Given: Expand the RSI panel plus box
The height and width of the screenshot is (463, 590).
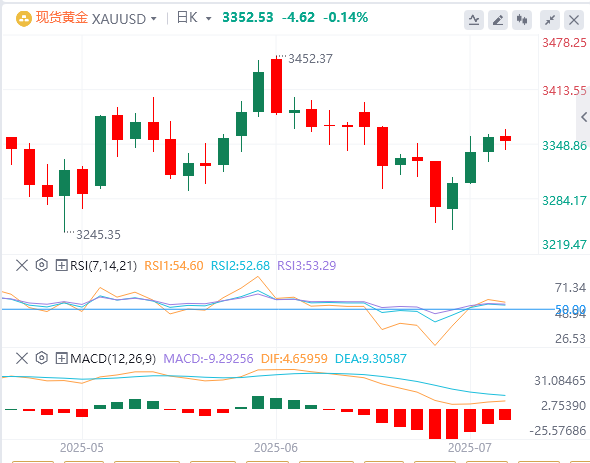Looking at the screenshot, I should [x=61, y=265].
